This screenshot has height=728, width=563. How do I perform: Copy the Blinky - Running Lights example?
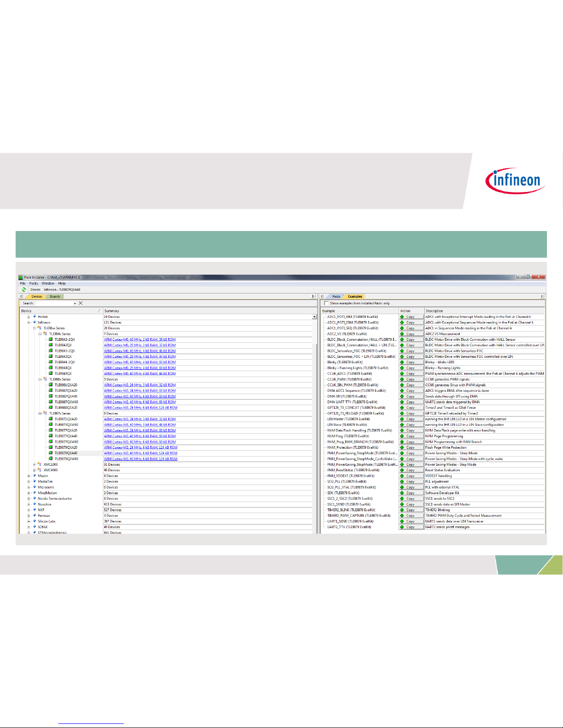pos(410,368)
